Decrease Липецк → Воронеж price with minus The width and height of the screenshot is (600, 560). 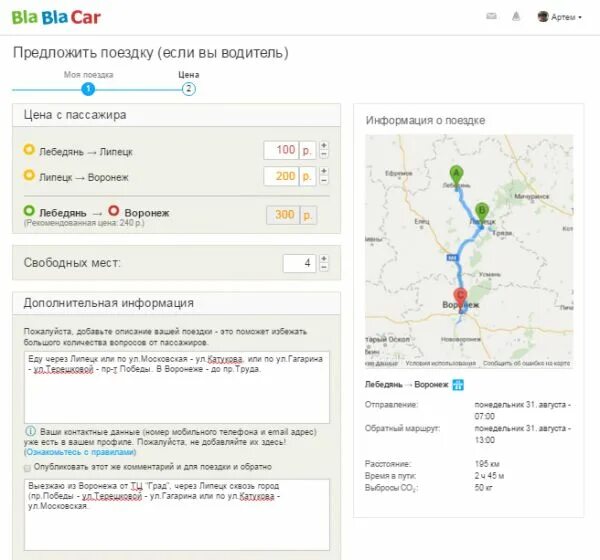point(324,180)
